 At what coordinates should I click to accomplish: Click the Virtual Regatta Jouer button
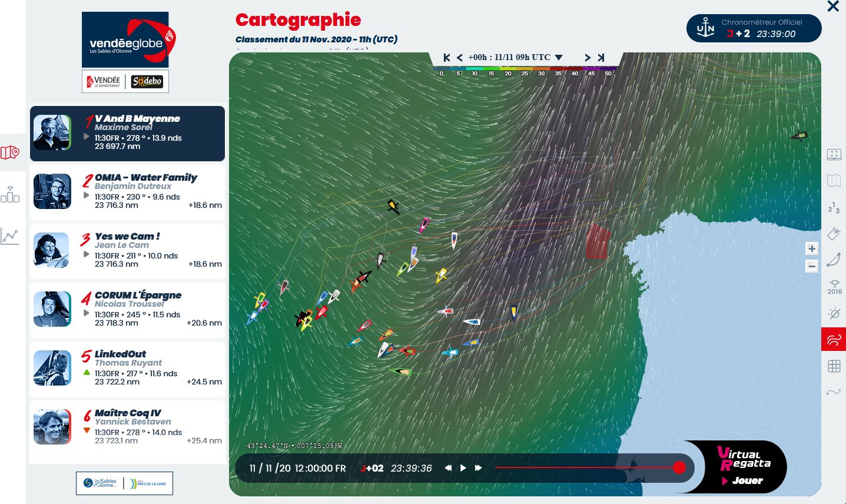743,467
